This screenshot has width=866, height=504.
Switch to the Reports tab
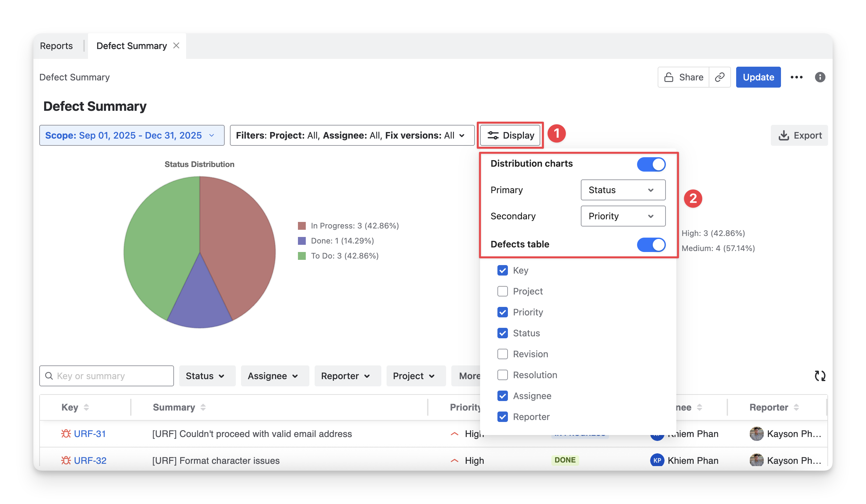56,46
